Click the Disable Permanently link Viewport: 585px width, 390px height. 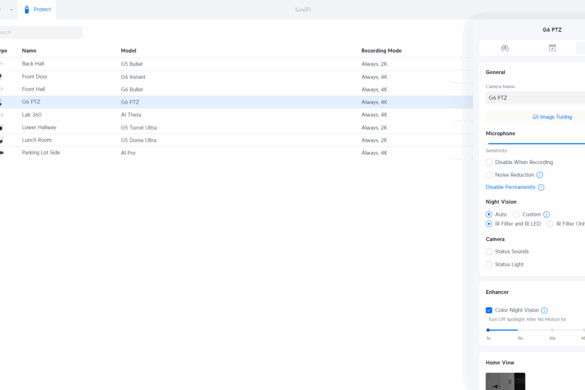(x=510, y=187)
